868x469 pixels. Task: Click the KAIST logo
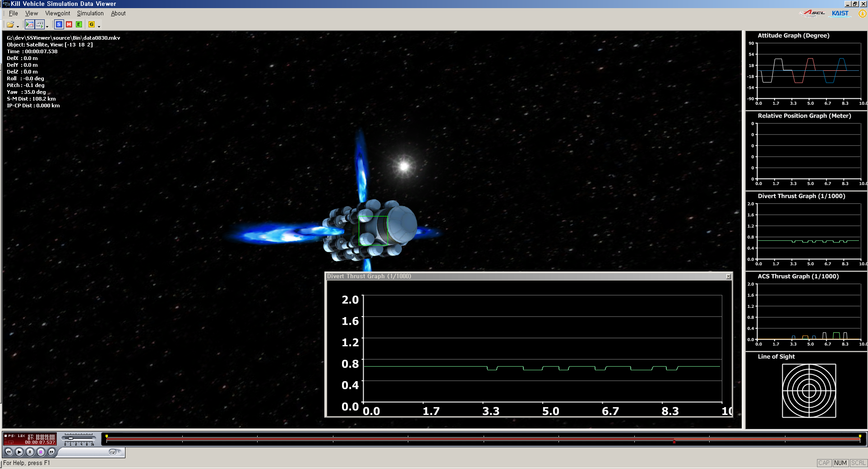click(840, 13)
